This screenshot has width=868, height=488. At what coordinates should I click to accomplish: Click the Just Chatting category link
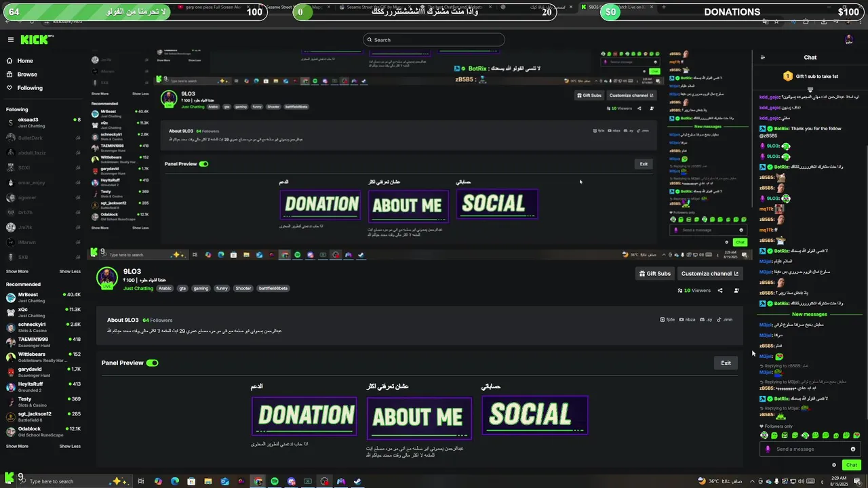[138, 288]
